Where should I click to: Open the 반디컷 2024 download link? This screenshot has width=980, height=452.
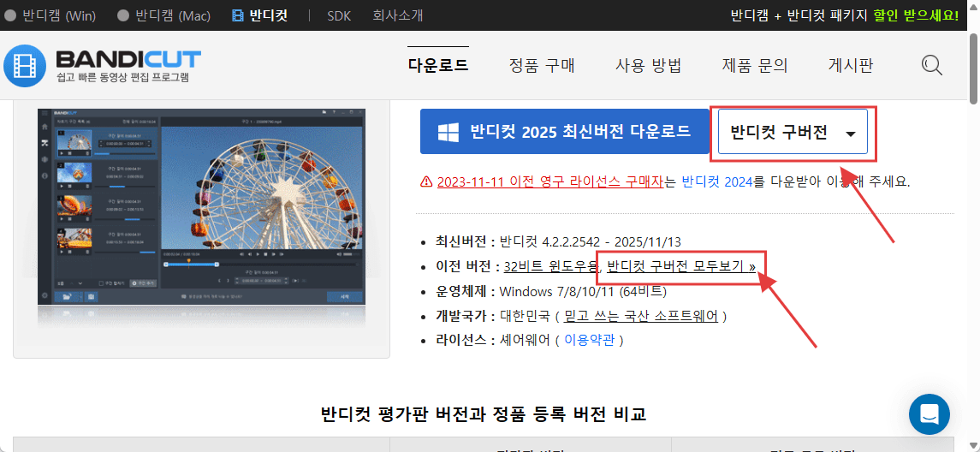tap(716, 181)
